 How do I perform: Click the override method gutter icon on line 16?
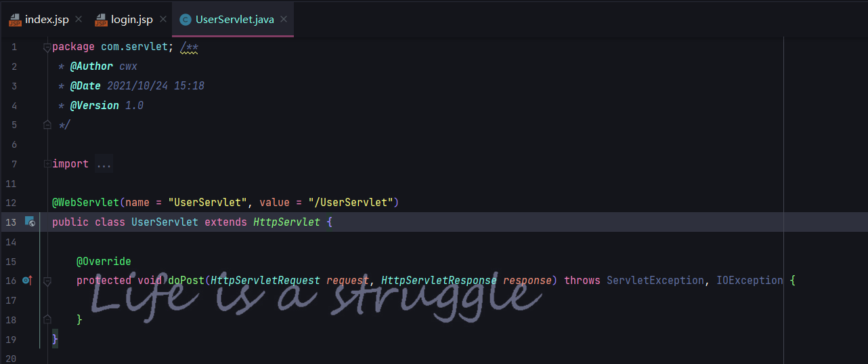pyautogui.click(x=27, y=280)
